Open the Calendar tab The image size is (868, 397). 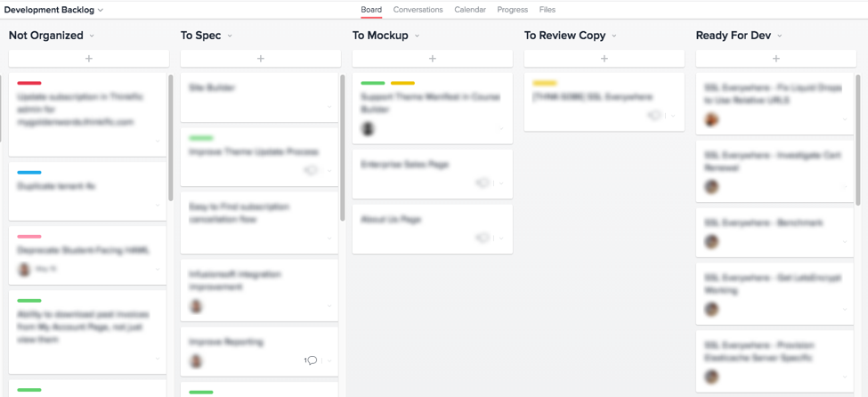coord(470,10)
